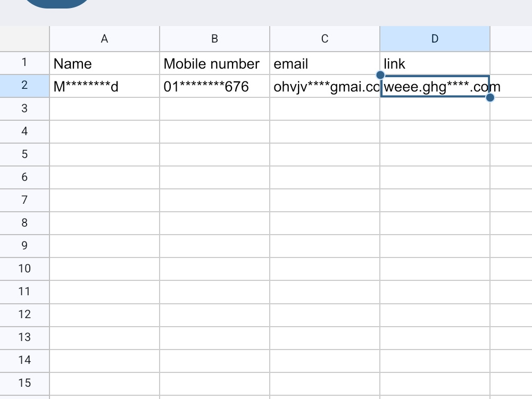Select empty cell D3
532x399 pixels.
coord(435,109)
